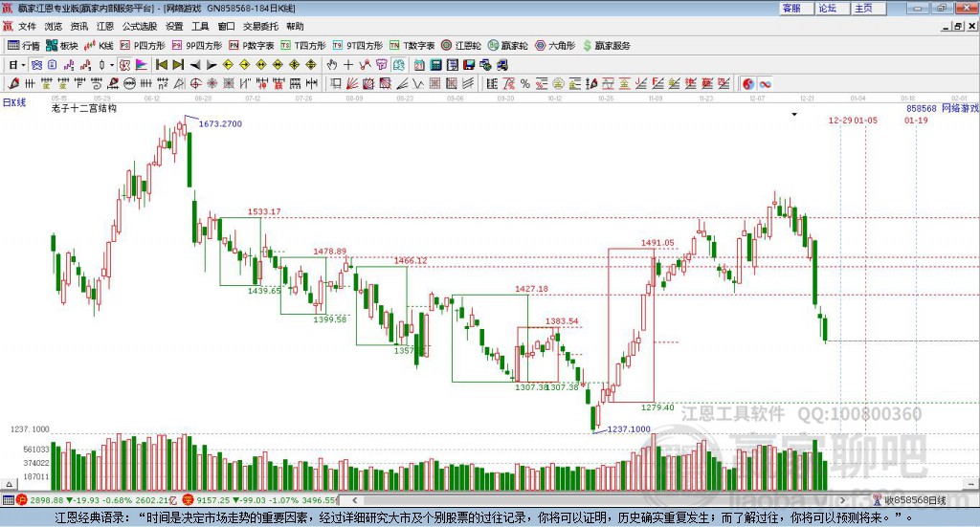Viewport: 980px width, 527px height.
Task: Click the 沪 Shanghai index status icon
Action: coord(22,499)
